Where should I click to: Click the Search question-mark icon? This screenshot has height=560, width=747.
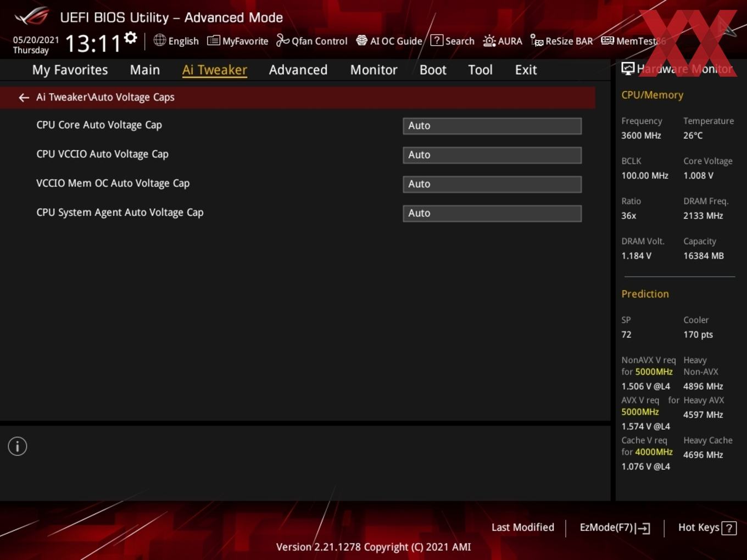click(x=437, y=40)
